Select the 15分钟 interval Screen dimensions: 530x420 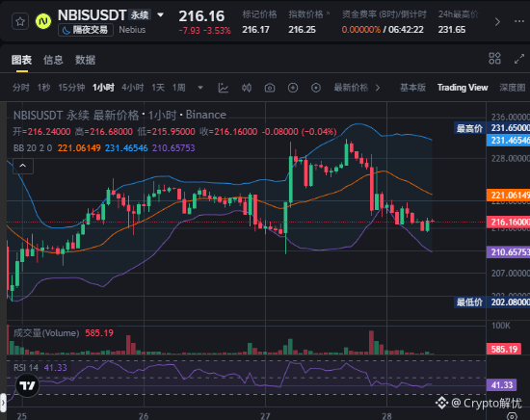71,88
